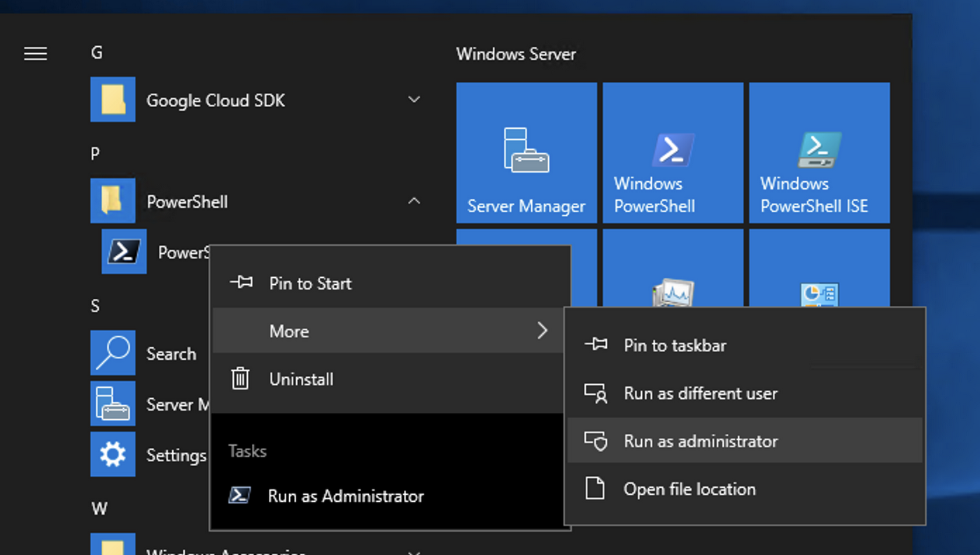The width and height of the screenshot is (980, 555).
Task: Jump to letter S section header
Action: (x=95, y=306)
